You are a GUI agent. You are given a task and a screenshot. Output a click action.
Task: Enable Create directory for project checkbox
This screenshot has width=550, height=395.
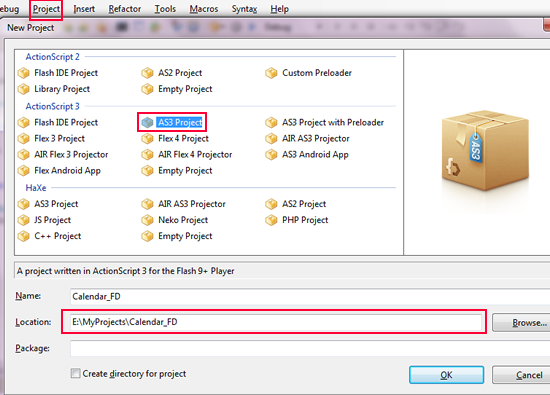75,373
